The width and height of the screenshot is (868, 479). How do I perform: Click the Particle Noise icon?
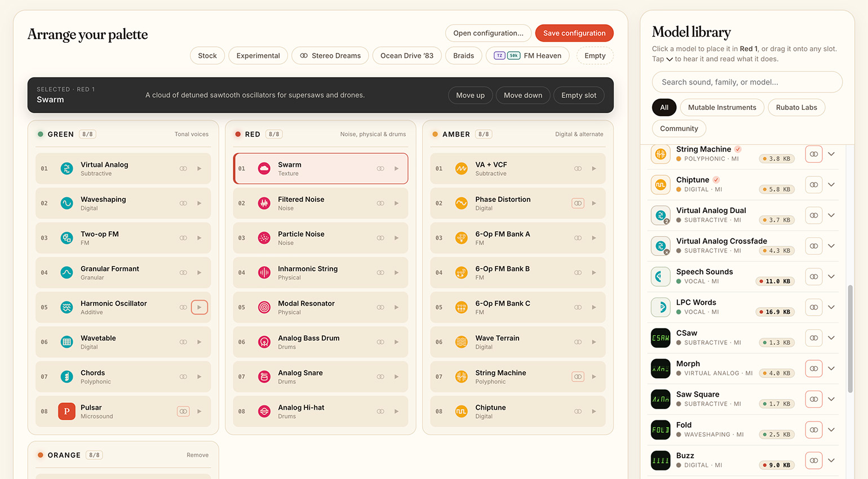coord(264,238)
